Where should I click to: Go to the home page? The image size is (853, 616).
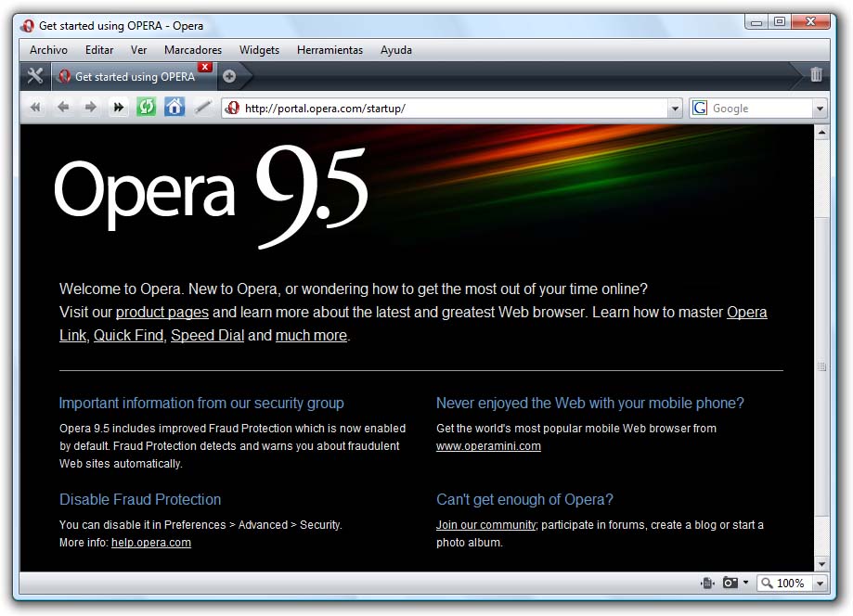pyautogui.click(x=174, y=107)
